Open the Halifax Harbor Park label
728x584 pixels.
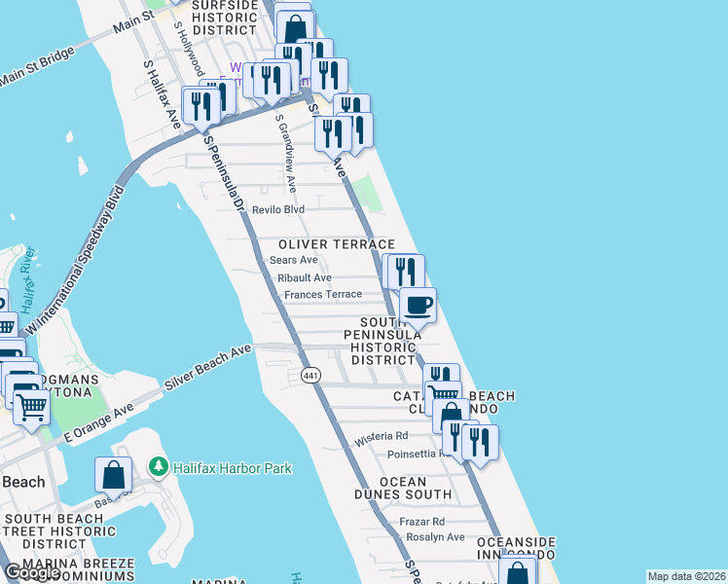pyautogui.click(x=233, y=468)
